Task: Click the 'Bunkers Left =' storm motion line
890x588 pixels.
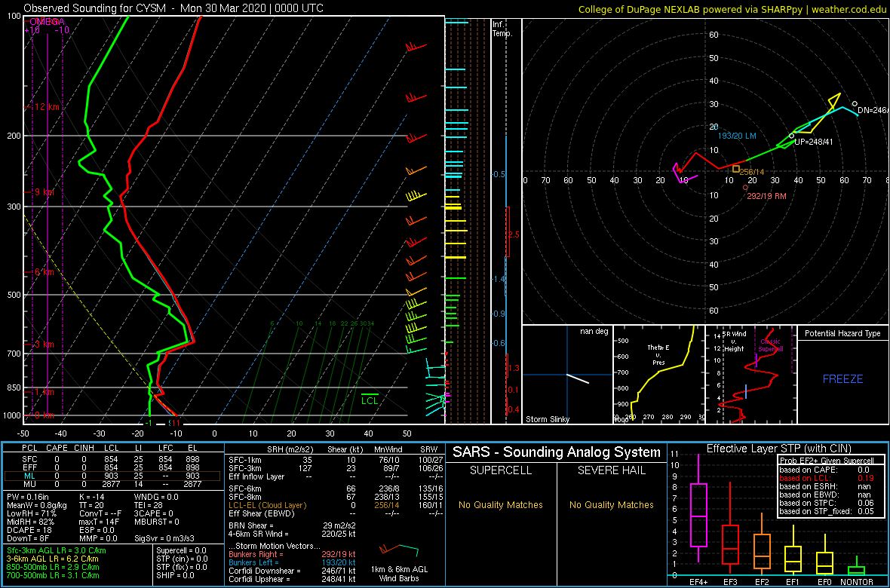Action: pyautogui.click(x=292, y=562)
